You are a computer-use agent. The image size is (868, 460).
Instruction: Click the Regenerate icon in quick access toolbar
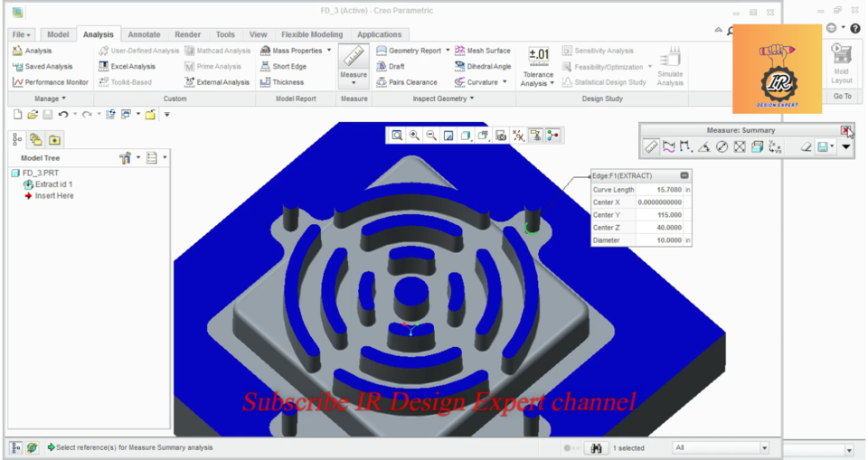click(110, 115)
